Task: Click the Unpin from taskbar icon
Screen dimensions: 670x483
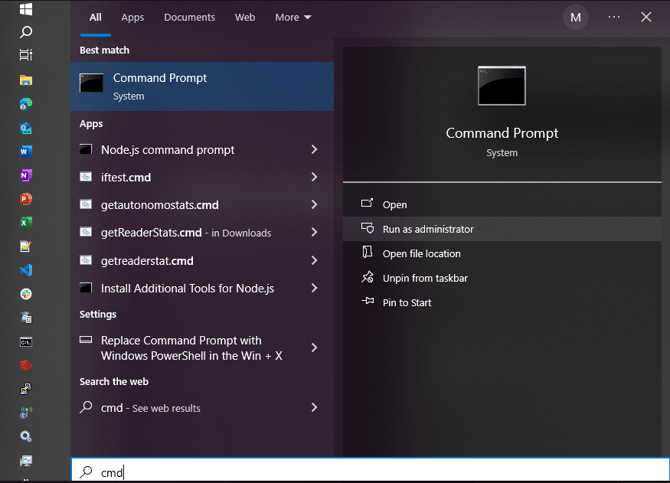Action: click(x=367, y=277)
